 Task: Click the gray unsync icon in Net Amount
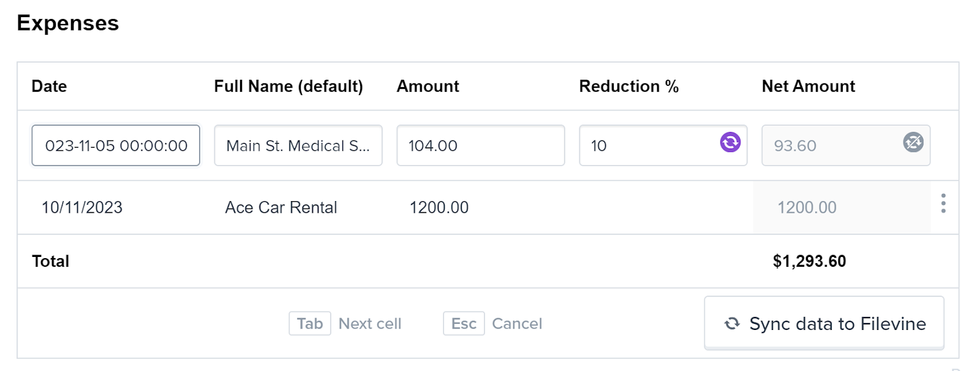pos(913,142)
